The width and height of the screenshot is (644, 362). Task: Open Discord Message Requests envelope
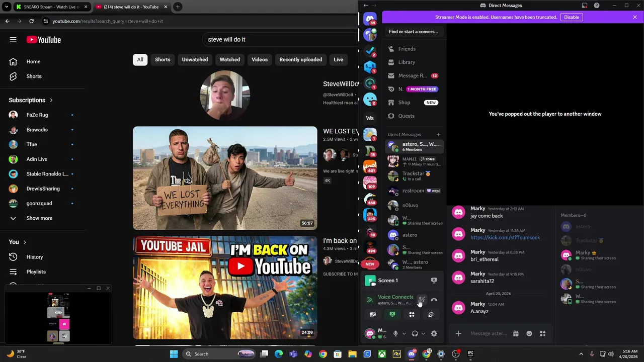point(391,75)
